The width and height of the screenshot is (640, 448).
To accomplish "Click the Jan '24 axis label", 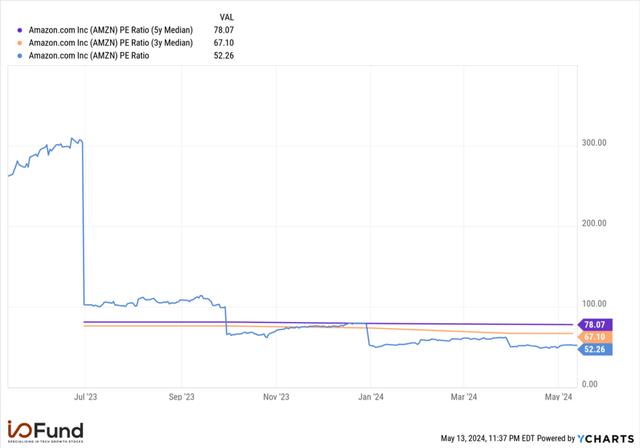I will point(371,397).
